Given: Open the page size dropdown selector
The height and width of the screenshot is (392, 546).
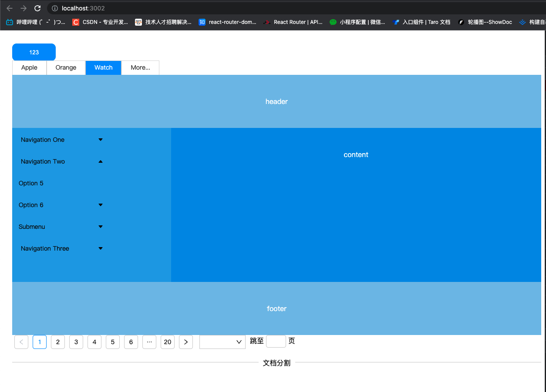Looking at the screenshot, I should tap(222, 342).
